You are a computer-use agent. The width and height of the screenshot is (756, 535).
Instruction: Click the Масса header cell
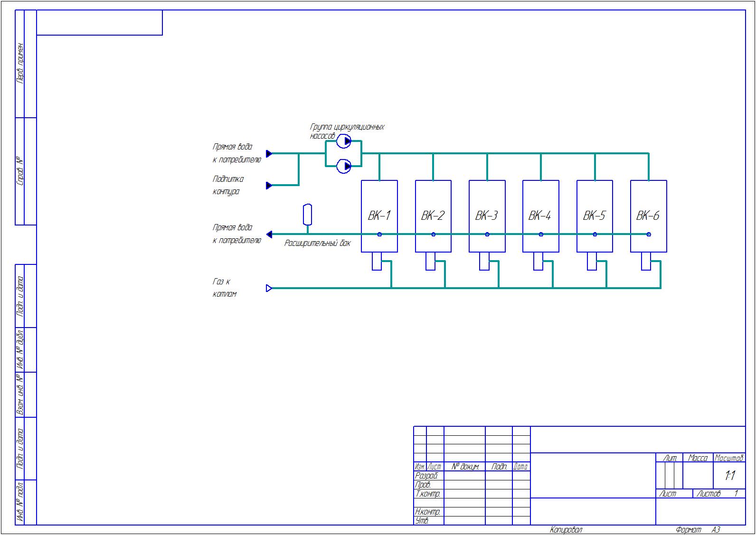click(x=698, y=458)
